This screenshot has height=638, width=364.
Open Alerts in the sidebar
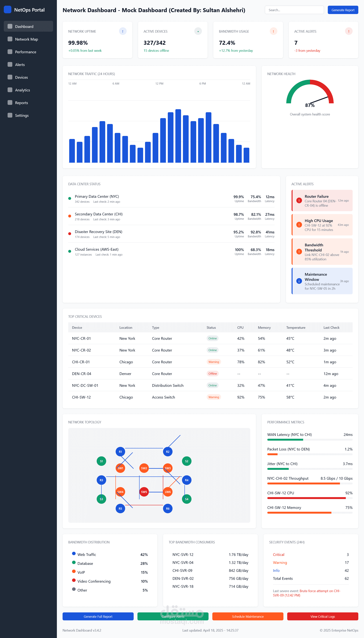(28, 64)
